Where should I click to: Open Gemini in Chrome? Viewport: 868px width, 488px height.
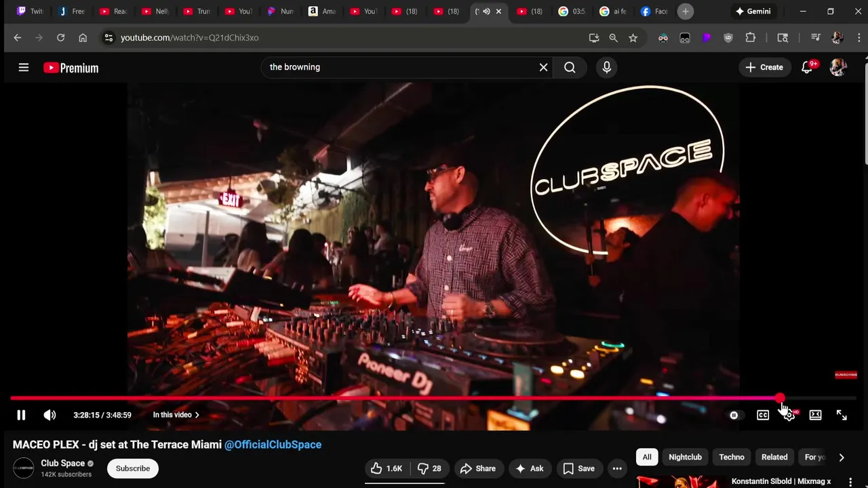tap(753, 12)
